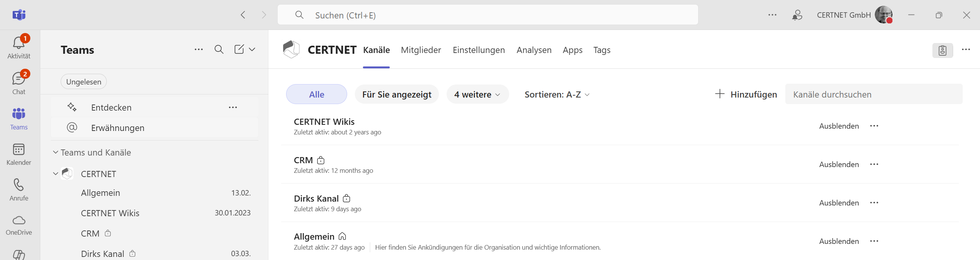This screenshot has width=980, height=260.
Task: Expand the 4 weitere dropdown
Action: point(477,94)
